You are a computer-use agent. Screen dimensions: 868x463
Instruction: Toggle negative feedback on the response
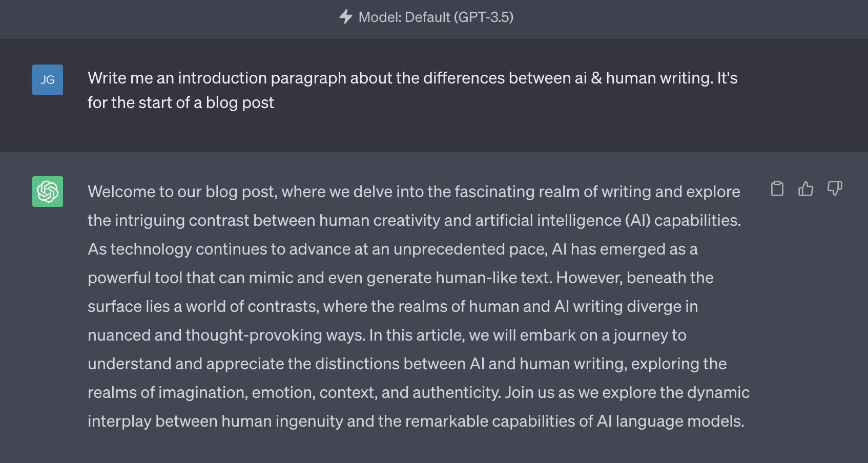(835, 189)
